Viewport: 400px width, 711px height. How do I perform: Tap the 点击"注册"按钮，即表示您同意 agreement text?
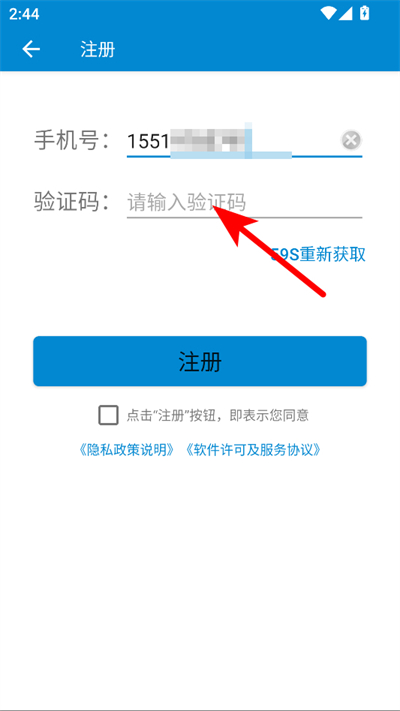[218, 415]
